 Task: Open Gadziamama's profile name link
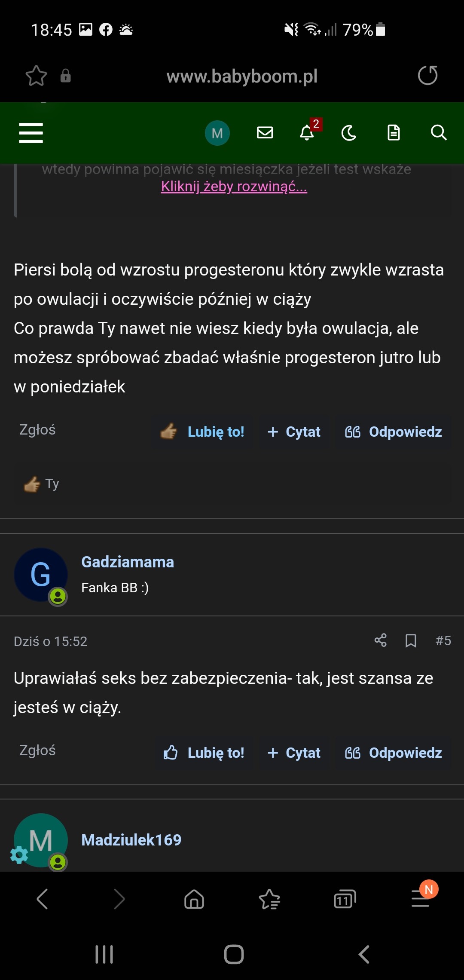128,562
